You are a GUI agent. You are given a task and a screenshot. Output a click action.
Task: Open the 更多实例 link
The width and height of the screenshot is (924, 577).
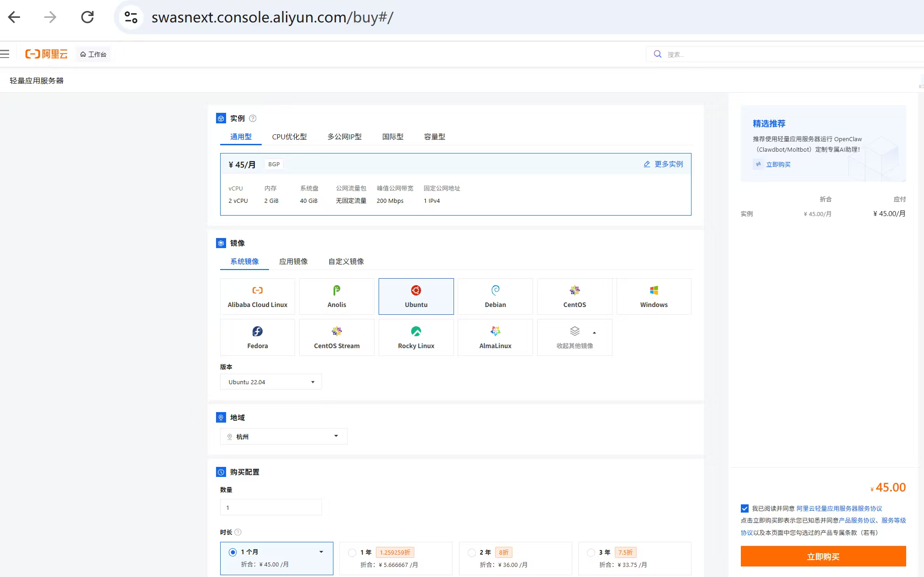(669, 164)
